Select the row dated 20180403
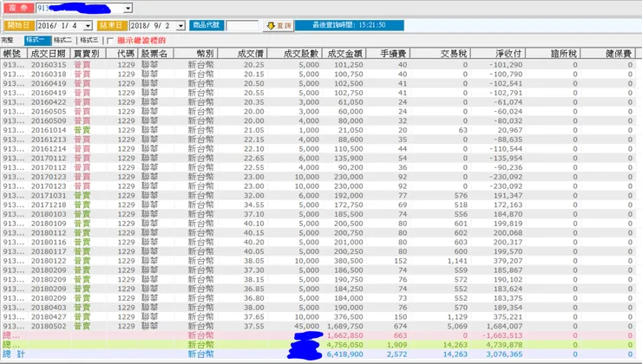Screen dimensions: 642x364 point(318,308)
